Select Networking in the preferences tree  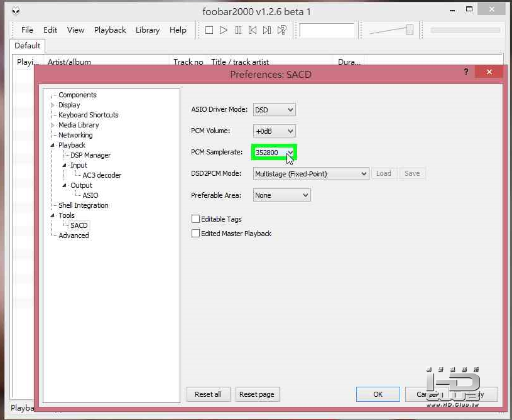pyautogui.click(x=75, y=135)
